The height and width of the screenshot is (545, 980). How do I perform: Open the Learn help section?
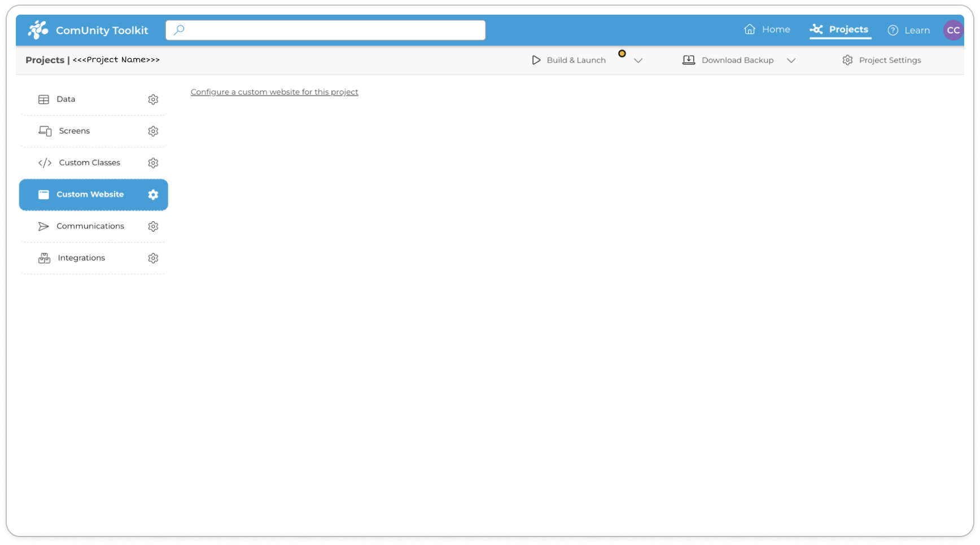(908, 30)
